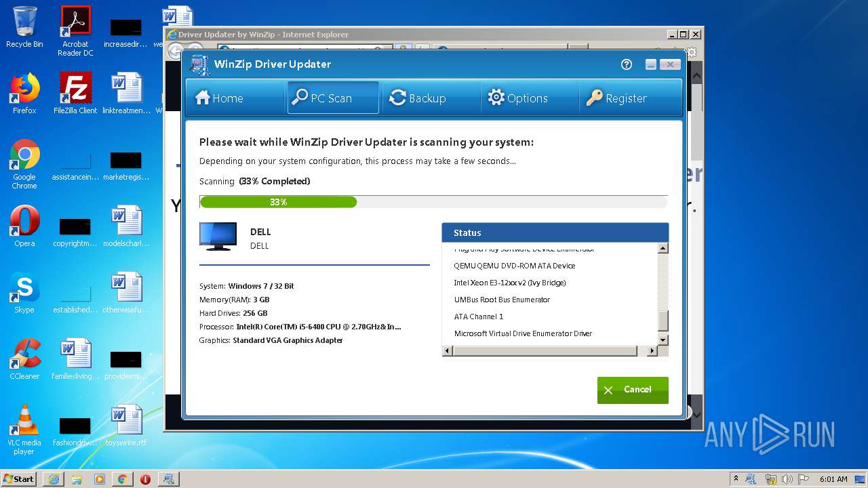Image resolution: width=868 pixels, height=488 pixels.
Task: Open the Register tab
Action: pyautogui.click(x=616, y=98)
